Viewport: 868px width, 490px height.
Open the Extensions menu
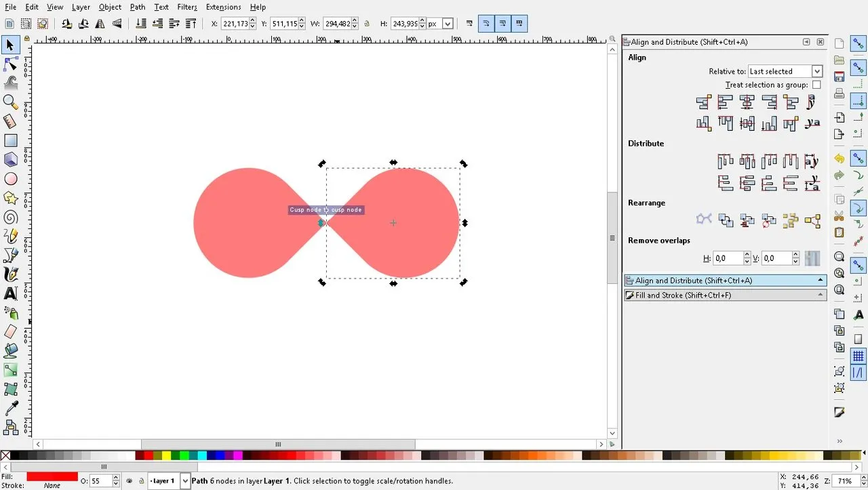(223, 7)
